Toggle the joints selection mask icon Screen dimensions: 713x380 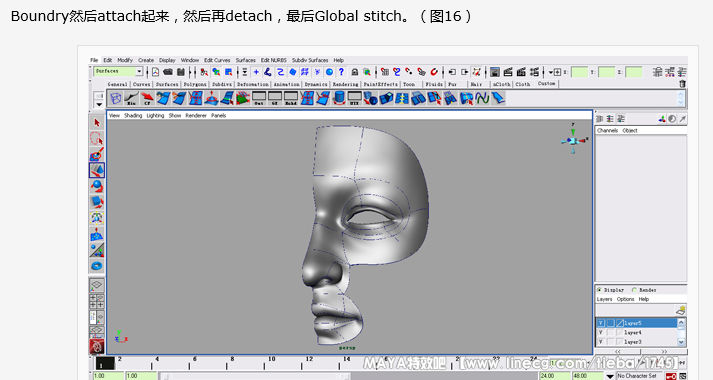pos(268,72)
